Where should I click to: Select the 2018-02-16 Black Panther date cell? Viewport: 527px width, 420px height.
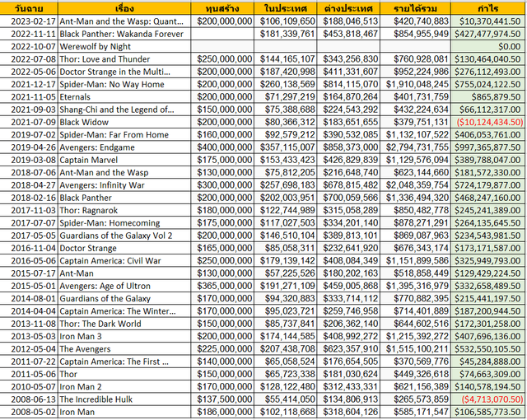click(x=29, y=198)
